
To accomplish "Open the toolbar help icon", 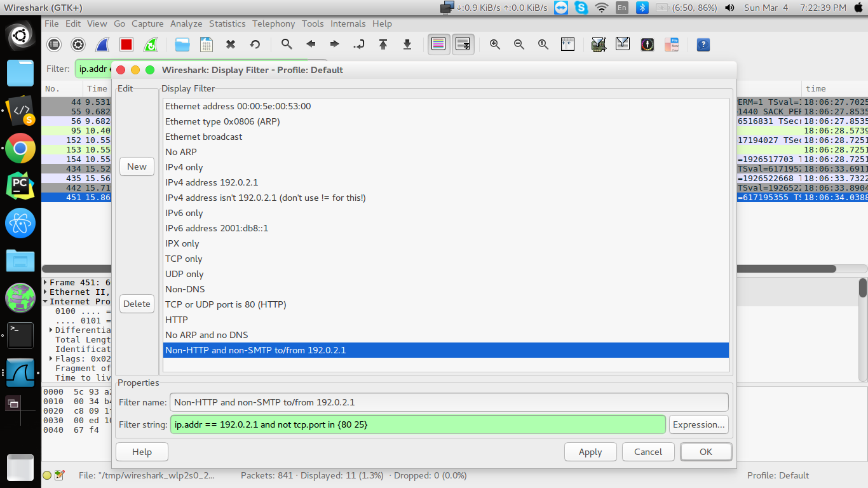I will (x=703, y=44).
